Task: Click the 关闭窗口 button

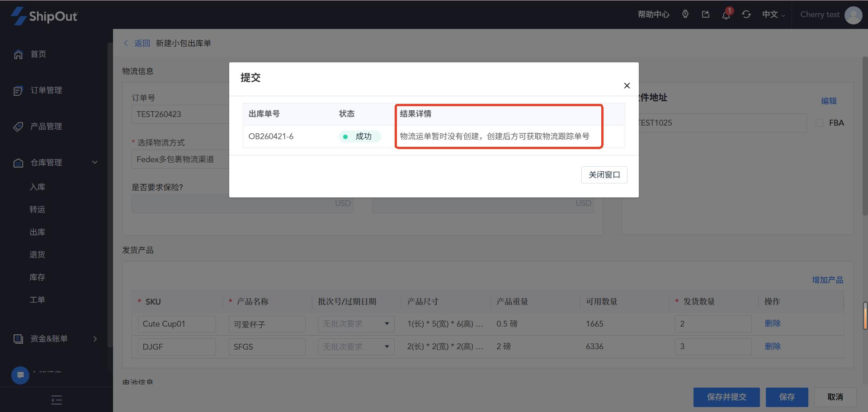Action: (604, 175)
